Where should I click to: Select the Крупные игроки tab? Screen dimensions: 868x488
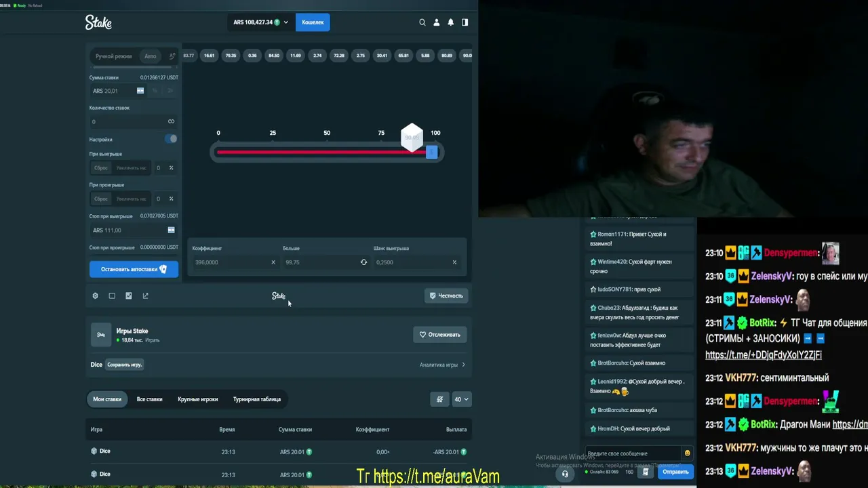(x=198, y=399)
